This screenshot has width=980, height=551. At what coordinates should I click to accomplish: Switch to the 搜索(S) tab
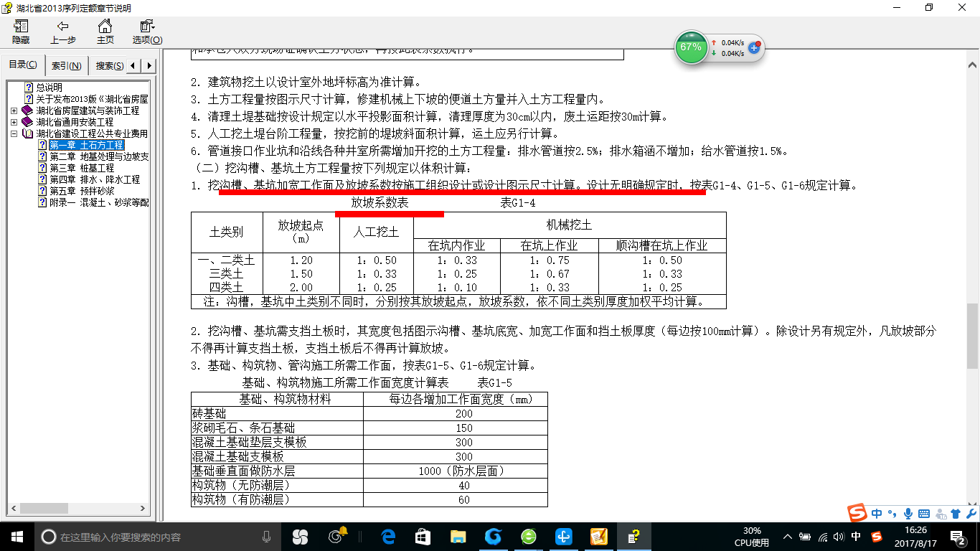click(109, 66)
